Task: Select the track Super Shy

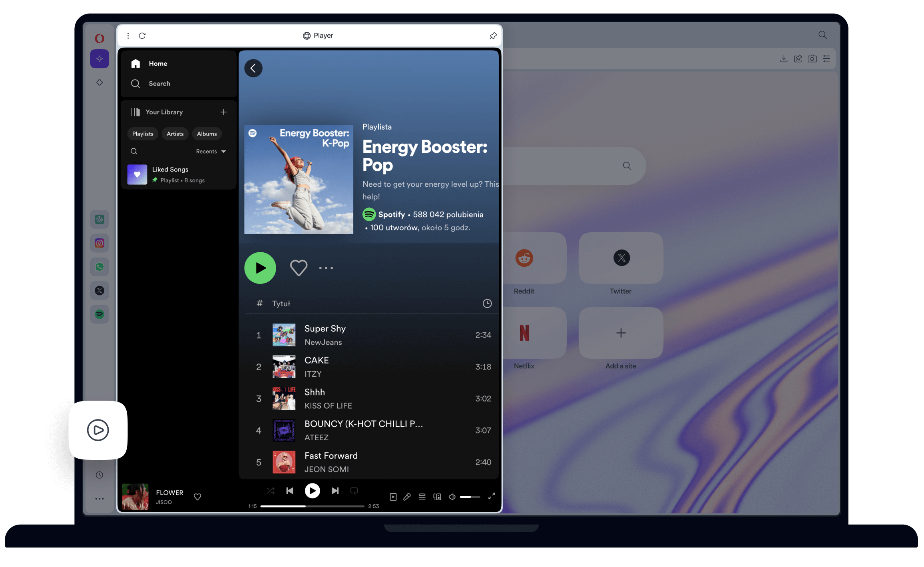Action: pos(325,329)
